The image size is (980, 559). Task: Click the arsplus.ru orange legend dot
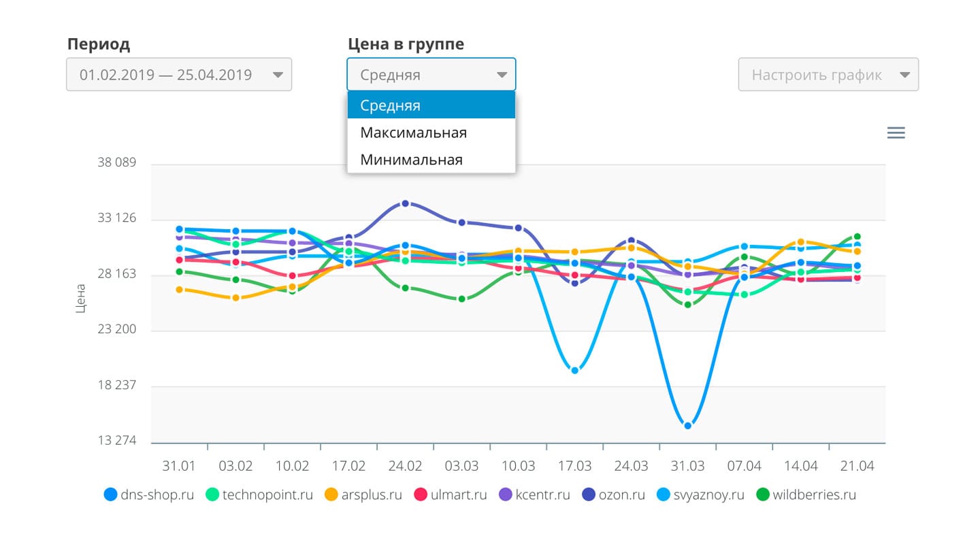click(331, 494)
